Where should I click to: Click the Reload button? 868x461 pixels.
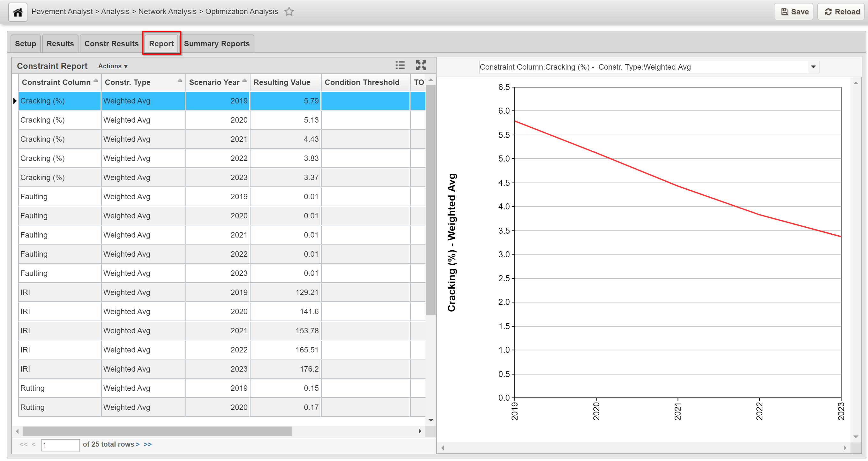(842, 12)
